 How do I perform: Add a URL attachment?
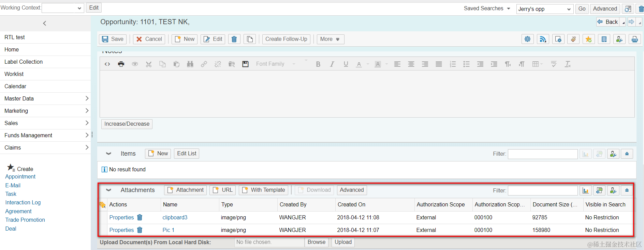pos(222,190)
